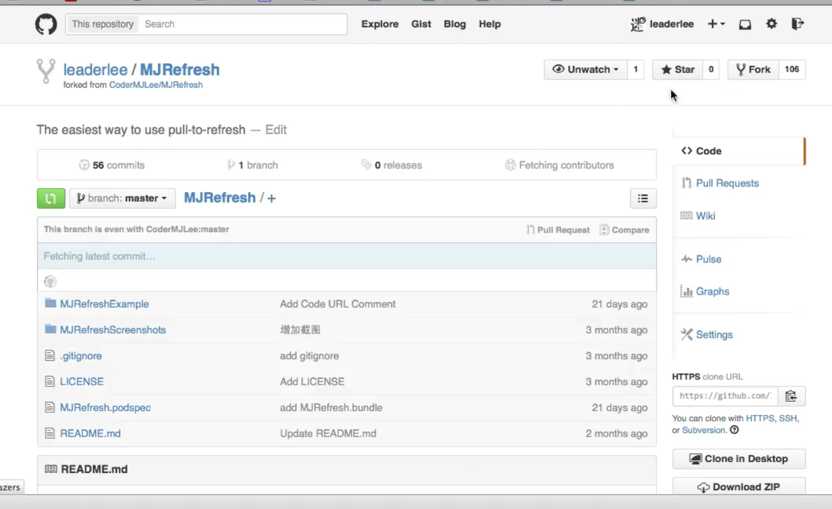View the 0 releases page
The width and height of the screenshot is (832, 509).
point(392,165)
